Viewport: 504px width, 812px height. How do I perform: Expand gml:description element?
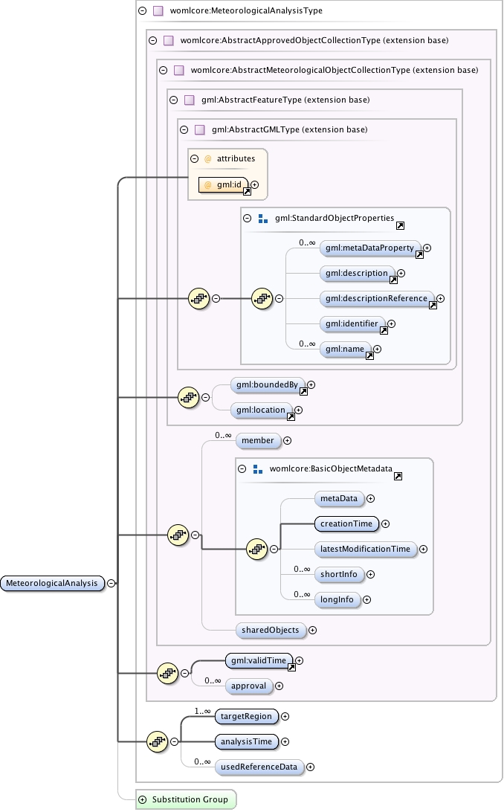(x=401, y=273)
